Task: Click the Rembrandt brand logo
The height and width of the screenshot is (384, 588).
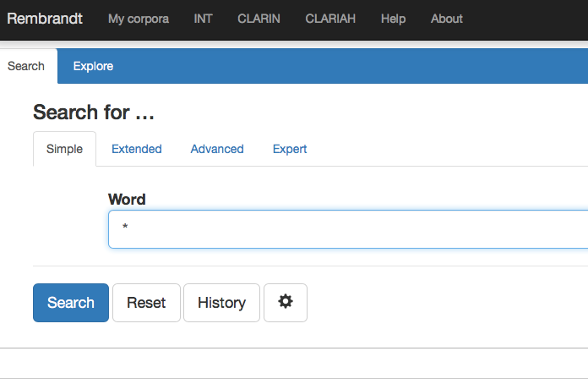Action: (x=45, y=19)
